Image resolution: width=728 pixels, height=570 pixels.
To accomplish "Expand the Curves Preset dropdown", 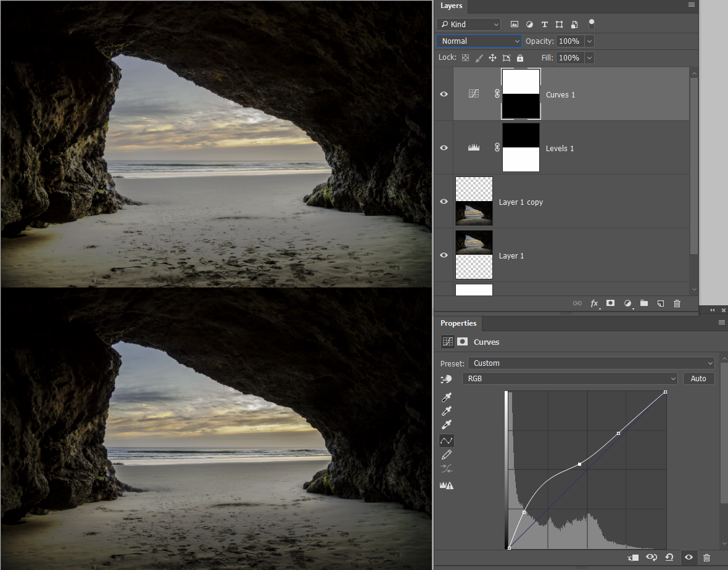I will [590, 363].
